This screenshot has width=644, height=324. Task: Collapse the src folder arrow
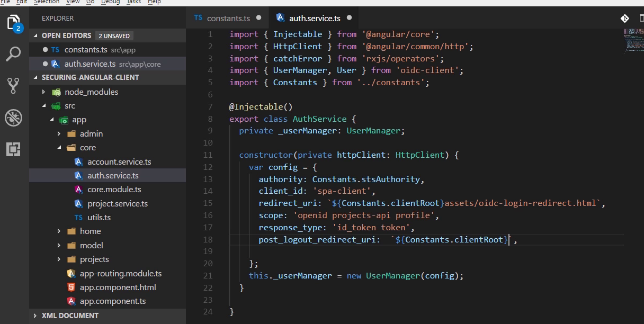click(x=44, y=106)
